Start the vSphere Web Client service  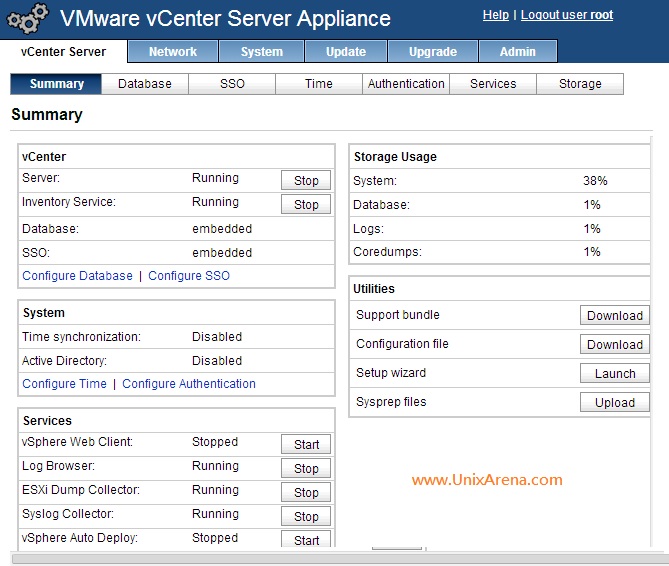(x=306, y=444)
